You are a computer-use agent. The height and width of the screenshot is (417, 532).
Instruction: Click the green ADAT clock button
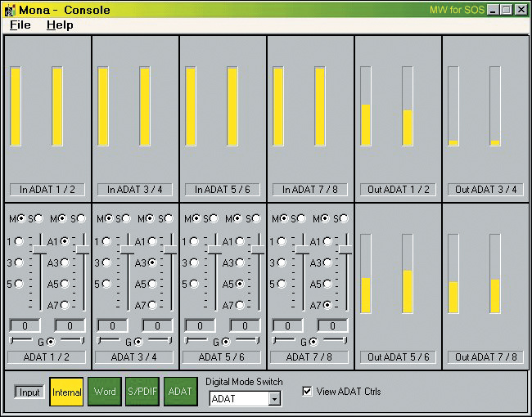180,392
